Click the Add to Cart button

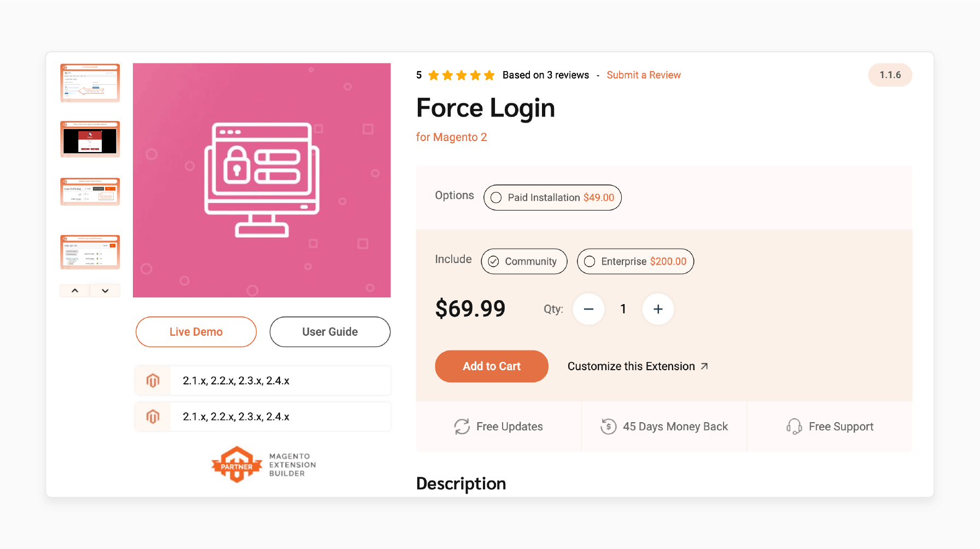click(491, 366)
